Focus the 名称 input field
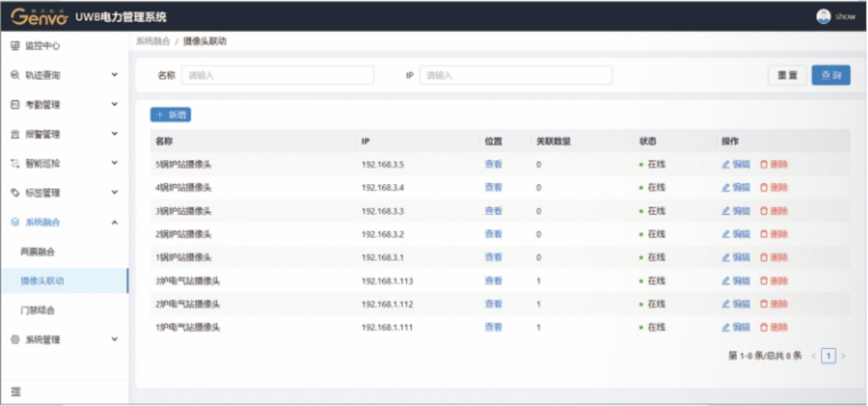Viewport: 868px width, 406px height. click(278, 76)
